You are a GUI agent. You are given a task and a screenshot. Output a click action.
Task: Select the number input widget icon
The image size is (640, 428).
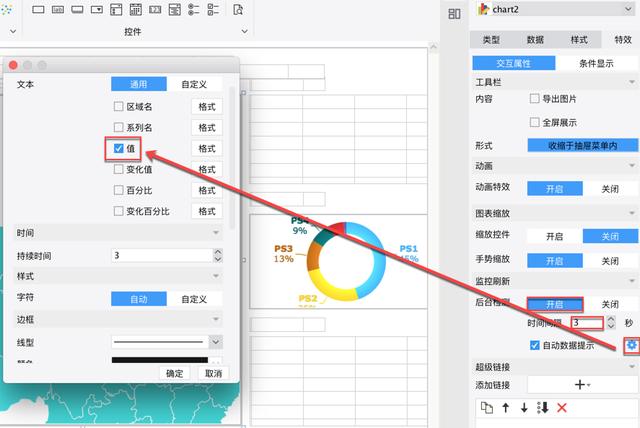click(x=155, y=9)
